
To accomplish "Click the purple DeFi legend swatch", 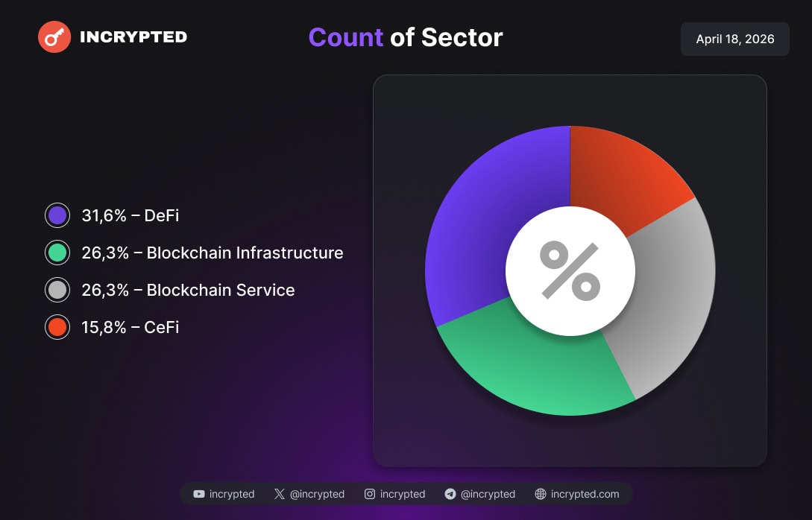I will coord(57,216).
